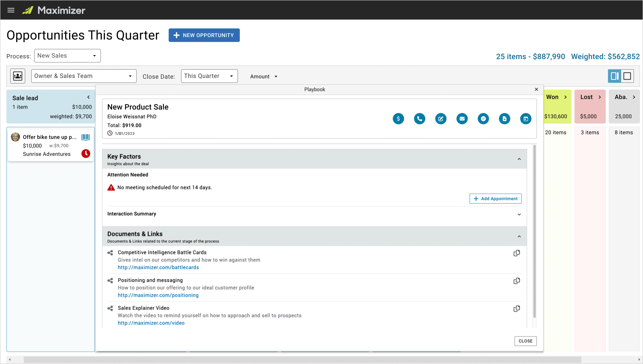
Task: Click the task/checklist action icon
Action: 483,118
